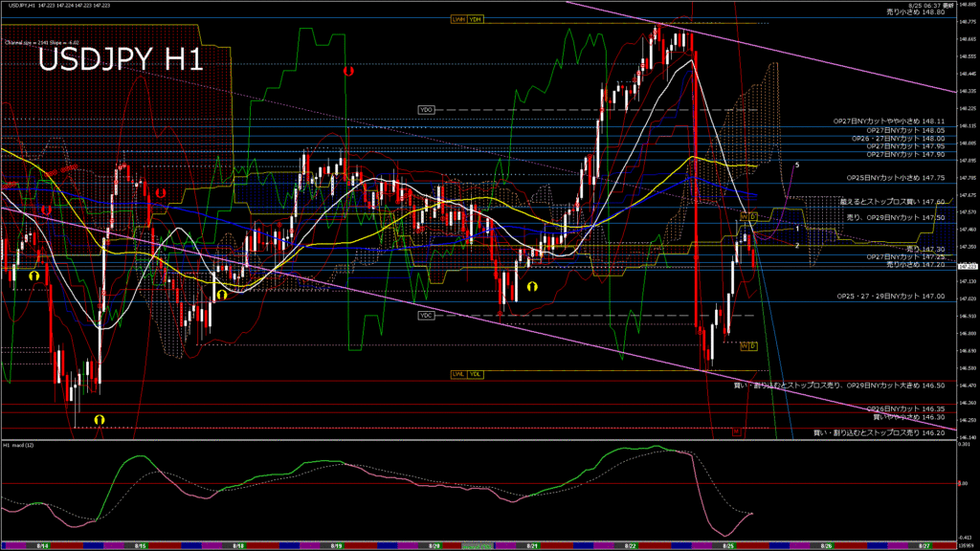This screenshot has width=980, height=551.
Task: Click the LWL level tag
Action: [x=458, y=374]
